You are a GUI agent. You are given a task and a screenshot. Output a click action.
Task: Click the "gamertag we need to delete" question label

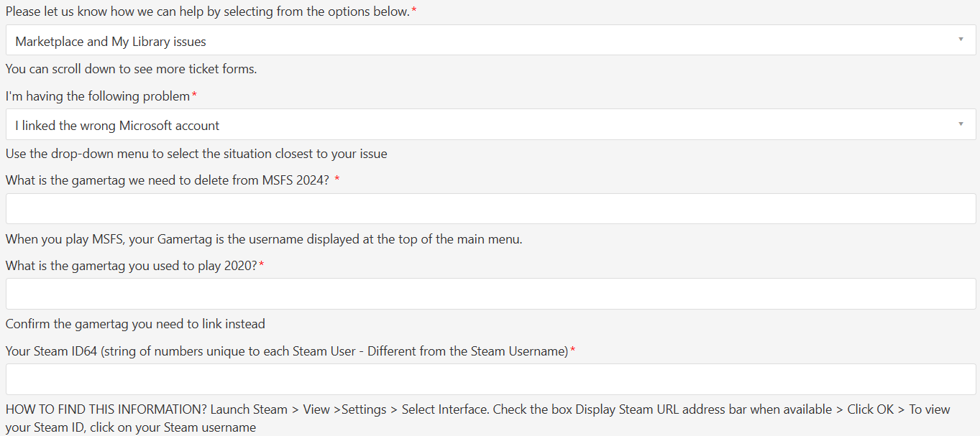(x=167, y=180)
